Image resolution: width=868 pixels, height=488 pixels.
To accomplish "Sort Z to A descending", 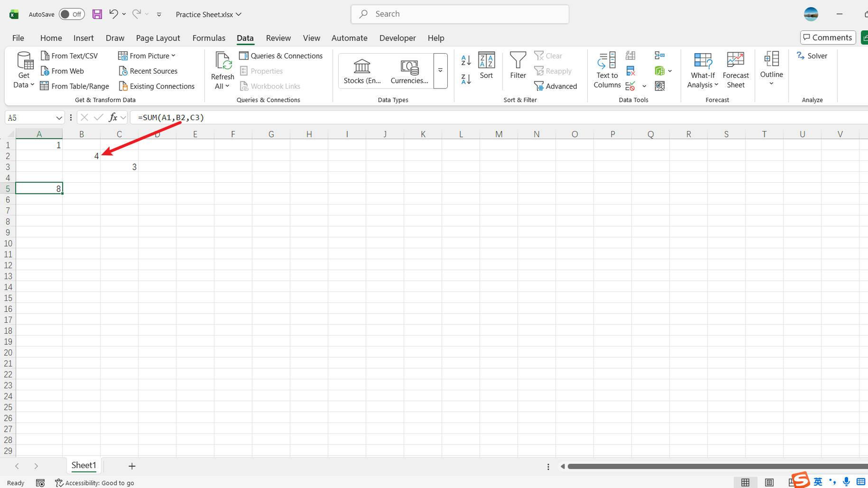I will [x=466, y=79].
